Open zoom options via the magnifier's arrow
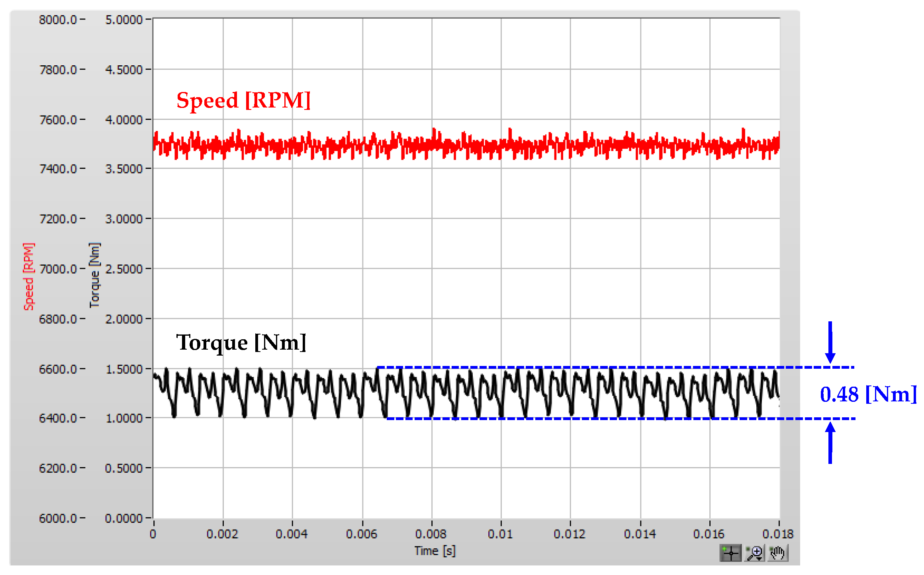The width and height of the screenshot is (924, 575). 760,558
